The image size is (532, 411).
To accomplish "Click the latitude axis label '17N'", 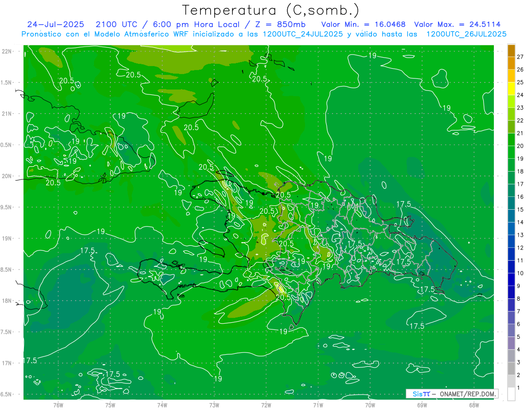I will click(7, 363).
